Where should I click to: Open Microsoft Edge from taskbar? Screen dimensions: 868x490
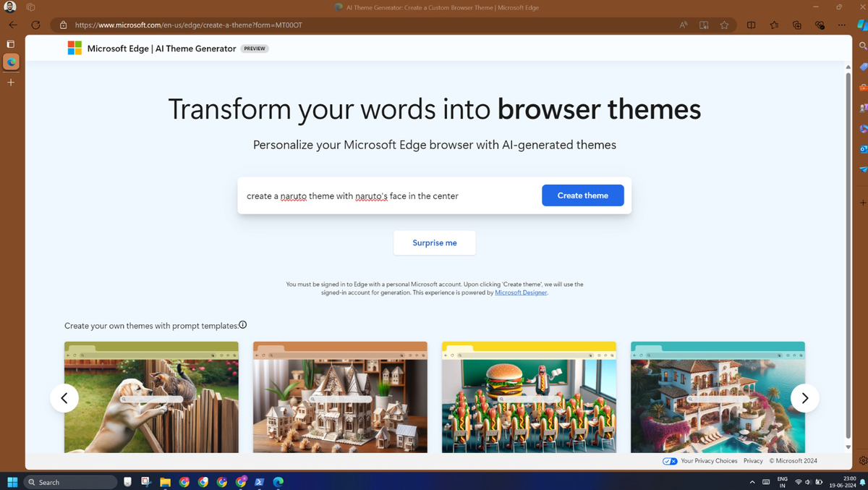click(x=278, y=482)
